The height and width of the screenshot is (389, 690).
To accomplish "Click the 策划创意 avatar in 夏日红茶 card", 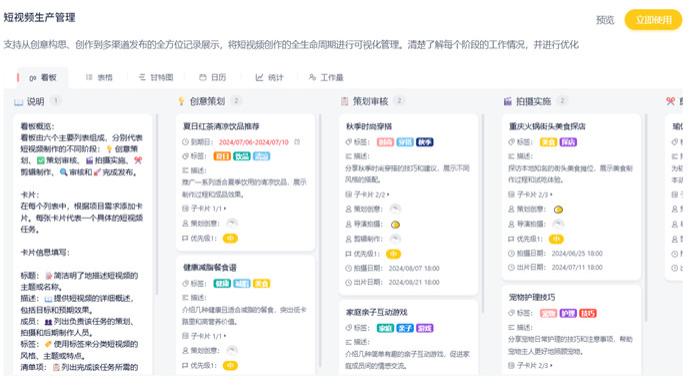I will [232, 223].
